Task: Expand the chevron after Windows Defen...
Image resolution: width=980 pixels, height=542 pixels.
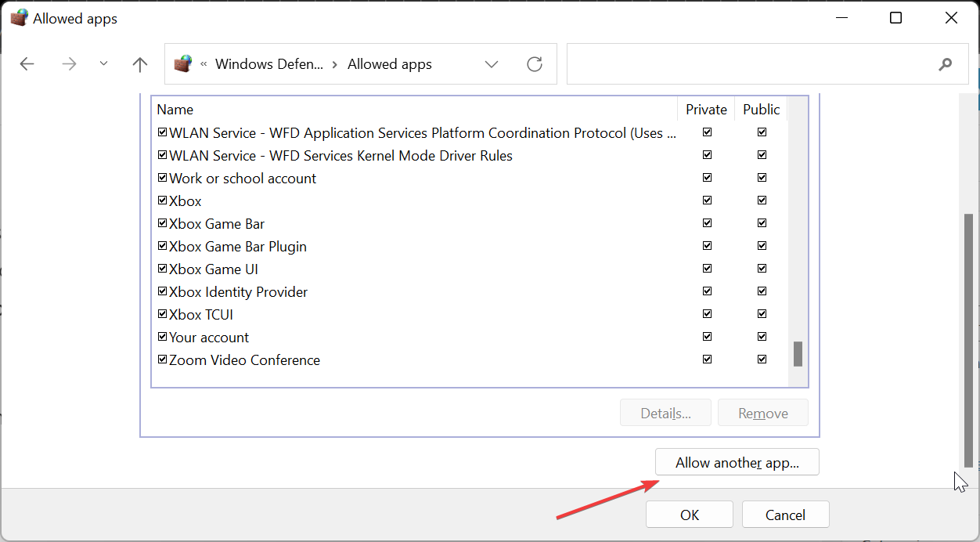Action: click(335, 64)
